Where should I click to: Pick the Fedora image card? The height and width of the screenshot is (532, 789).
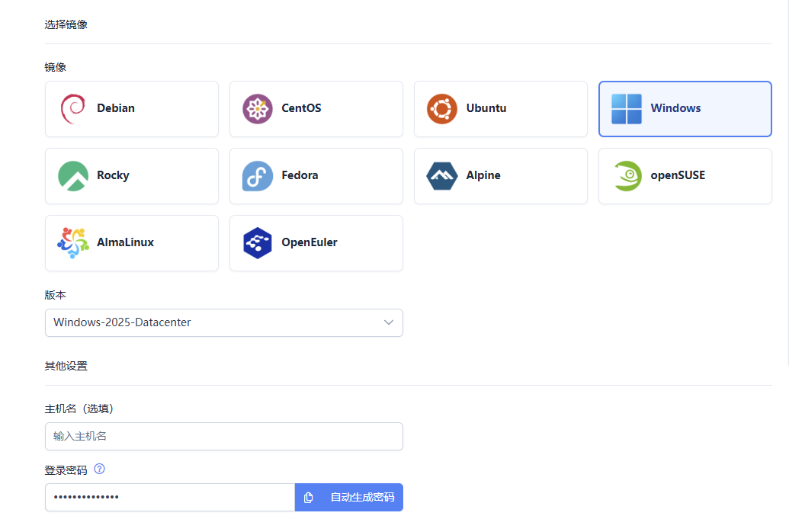point(316,175)
